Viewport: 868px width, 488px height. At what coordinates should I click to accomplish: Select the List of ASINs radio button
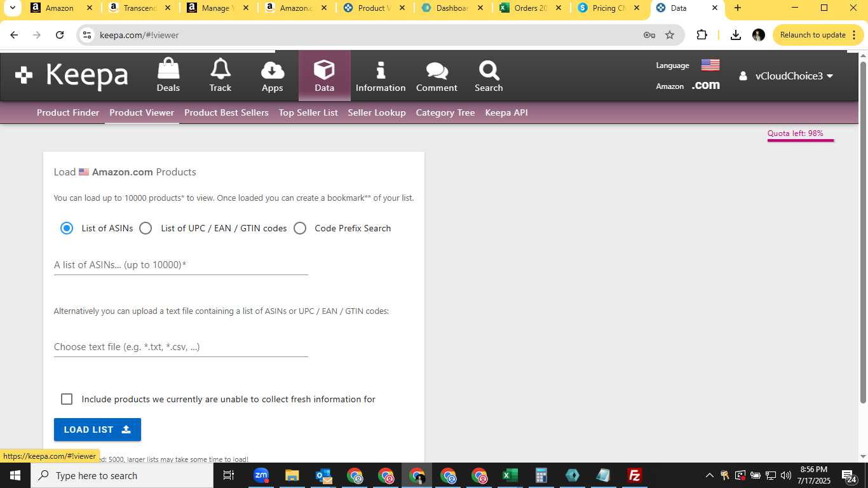tap(67, 228)
